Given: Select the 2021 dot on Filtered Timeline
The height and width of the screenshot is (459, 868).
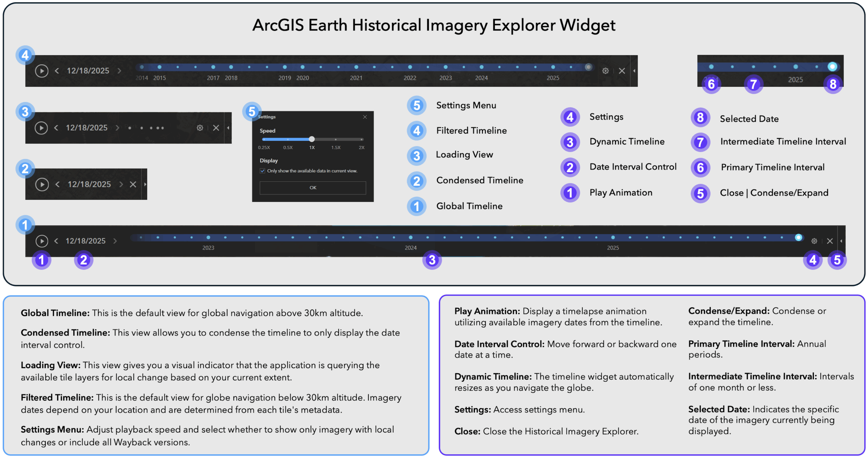Looking at the screenshot, I should pyautogui.click(x=356, y=67).
